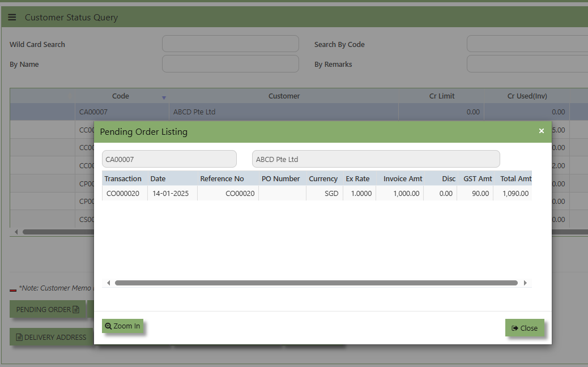
Task: Select transaction CO000020 cell
Action: 125,194
